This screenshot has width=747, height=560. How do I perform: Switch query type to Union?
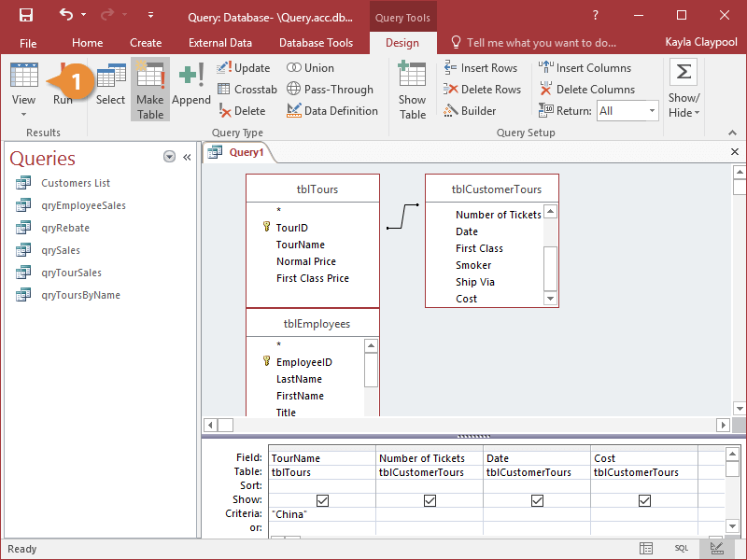point(312,67)
